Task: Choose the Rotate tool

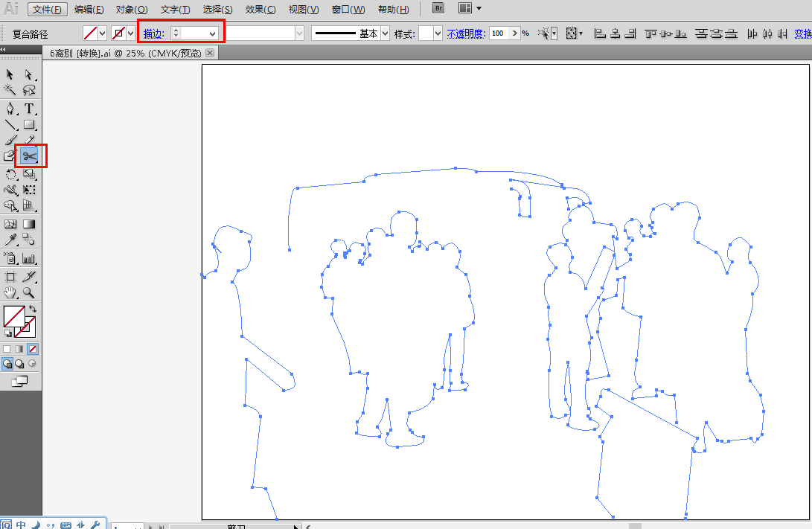Action: (10, 174)
